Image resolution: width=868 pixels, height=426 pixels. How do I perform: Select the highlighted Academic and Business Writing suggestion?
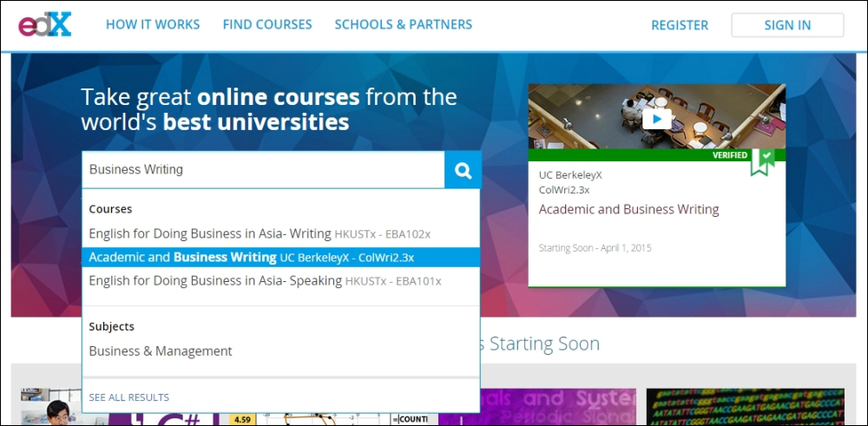click(x=280, y=258)
